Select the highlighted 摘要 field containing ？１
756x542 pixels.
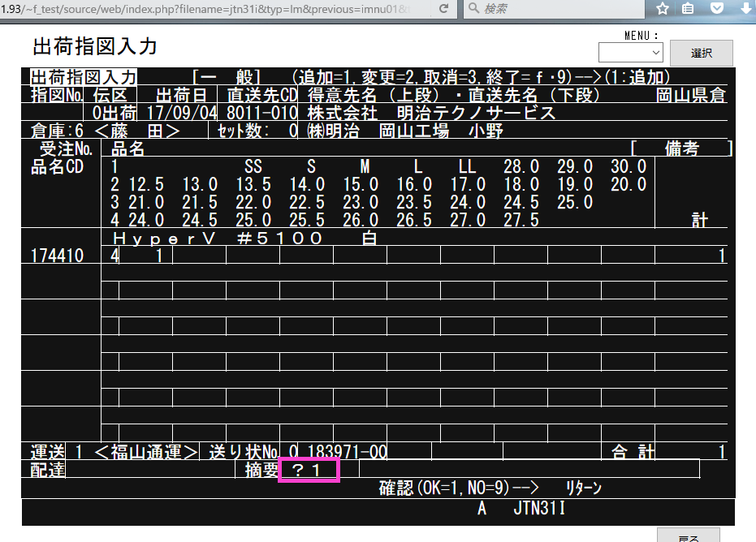[309, 470]
